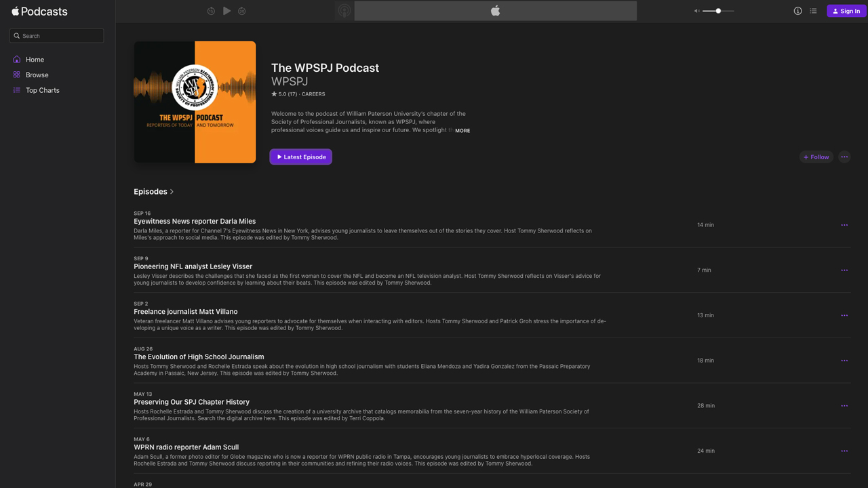Viewport: 868px width, 488px height.
Task: Open more options for Lesley Visser episode
Action: (x=844, y=270)
